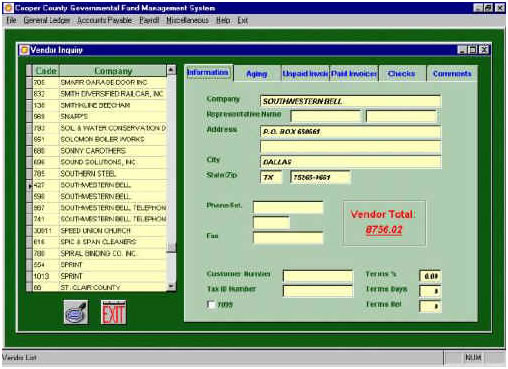Switch to the Checks tab
Screen dimensions: 508x369
(401, 74)
